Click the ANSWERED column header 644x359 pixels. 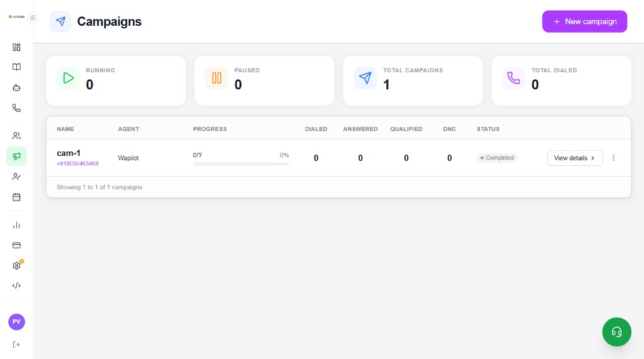pos(360,129)
